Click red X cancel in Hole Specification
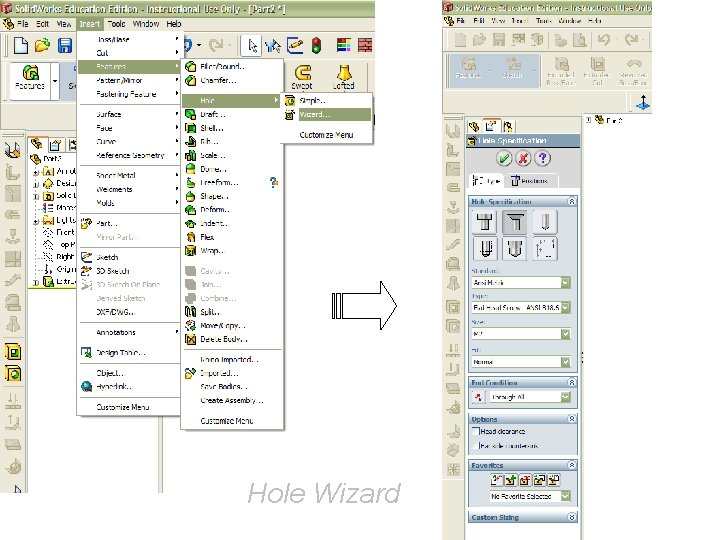The width and height of the screenshot is (720, 540). 523,158
